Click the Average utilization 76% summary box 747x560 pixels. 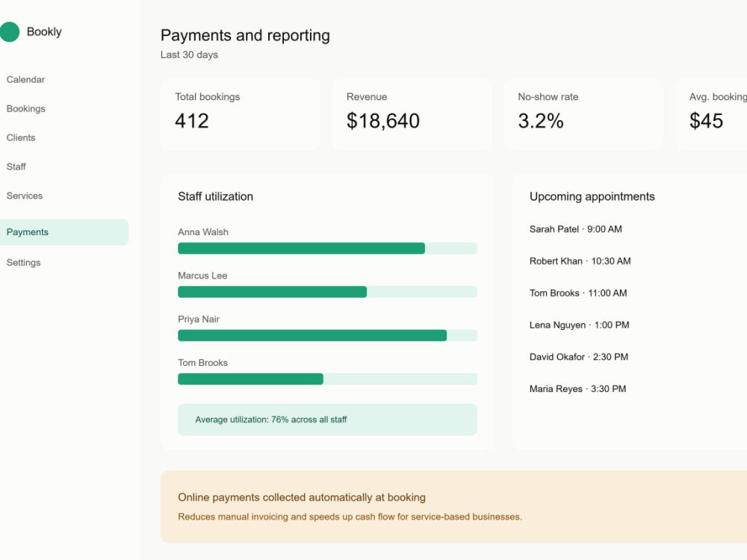(x=327, y=420)
